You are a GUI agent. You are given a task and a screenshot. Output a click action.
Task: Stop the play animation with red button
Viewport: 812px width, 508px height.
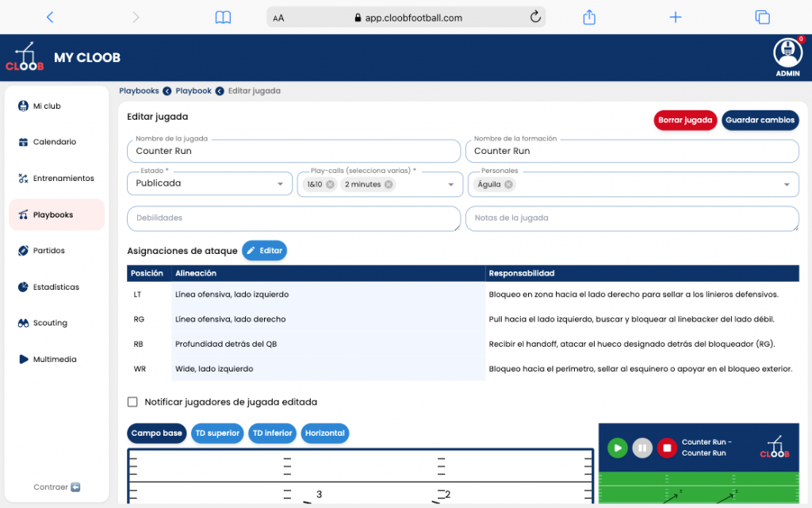pyautogui.click(x=667, y=448)
